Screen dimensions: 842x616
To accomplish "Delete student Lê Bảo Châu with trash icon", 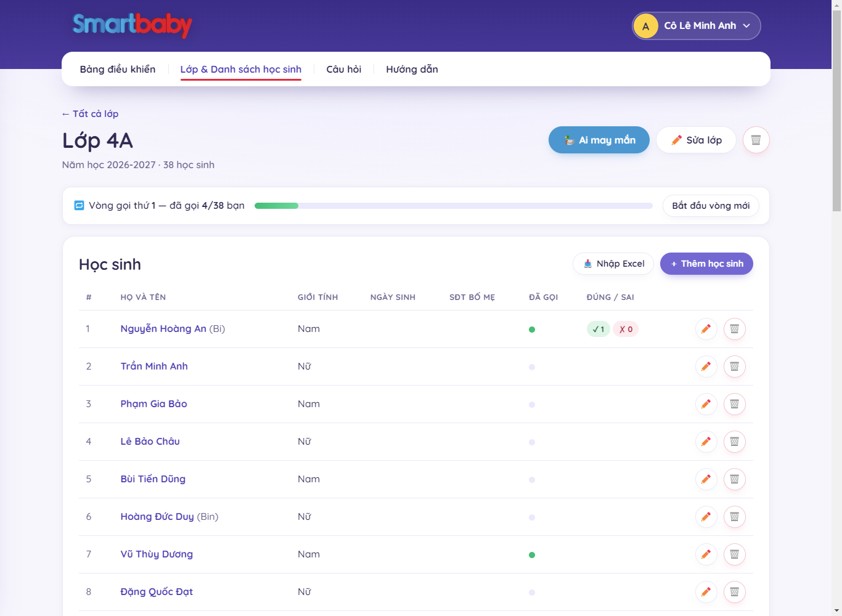I will pyautogui.click(x=735, y=442).
